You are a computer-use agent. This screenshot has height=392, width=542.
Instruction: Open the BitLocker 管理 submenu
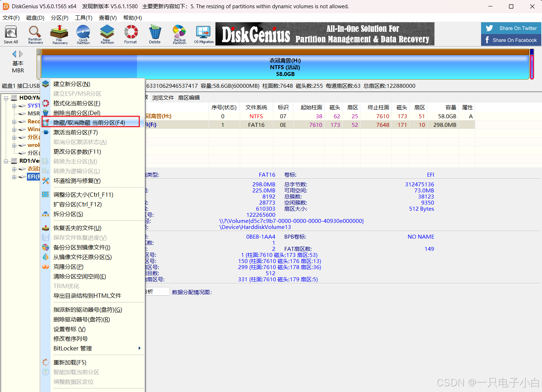(92, 348)
